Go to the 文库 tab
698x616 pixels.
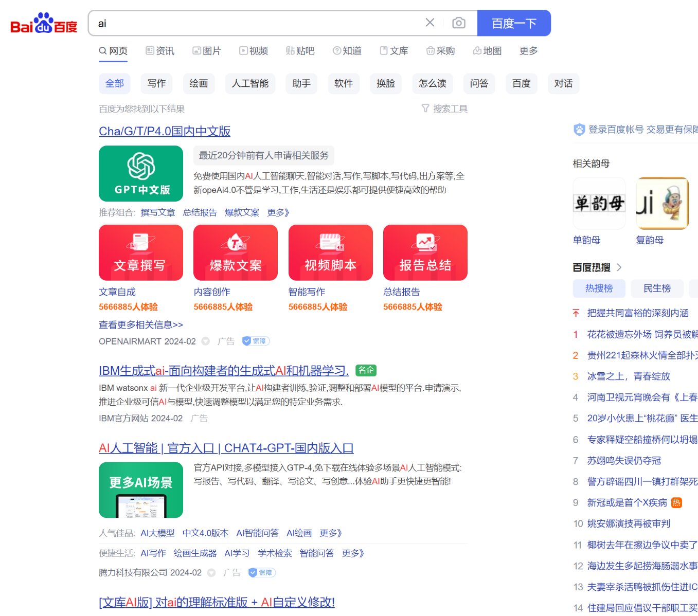coord(394,51)
